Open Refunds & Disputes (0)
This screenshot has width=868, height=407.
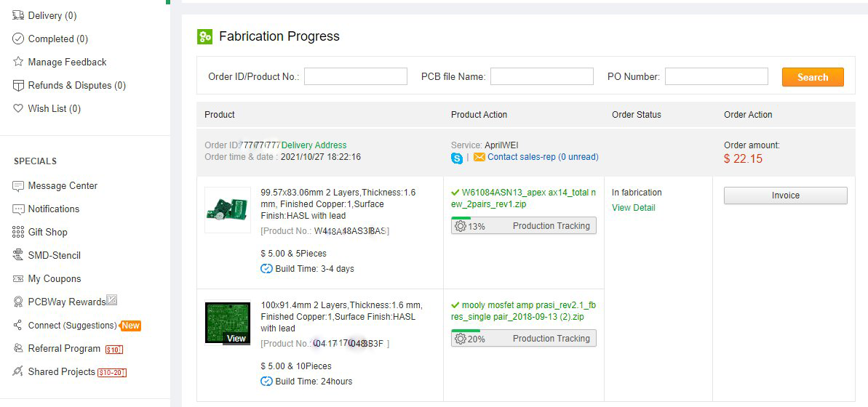point(76,85)
